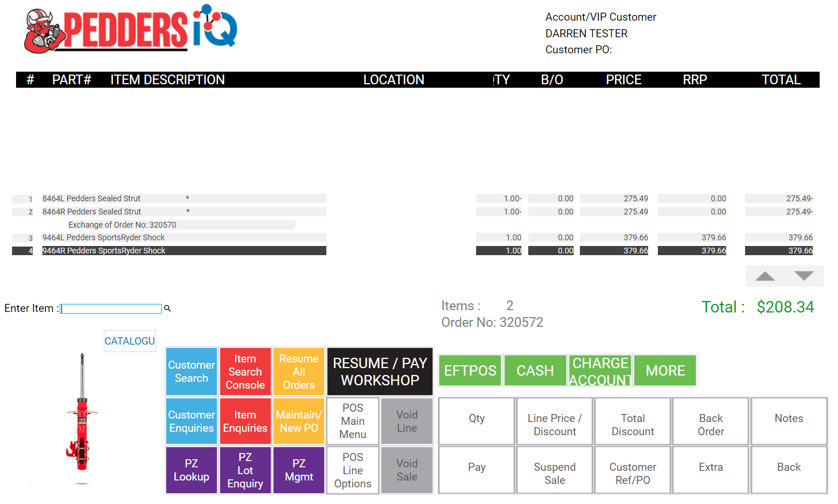Click LOCATION column header
The width and height of the screenshot is (838, 504).
pos(393,80)
